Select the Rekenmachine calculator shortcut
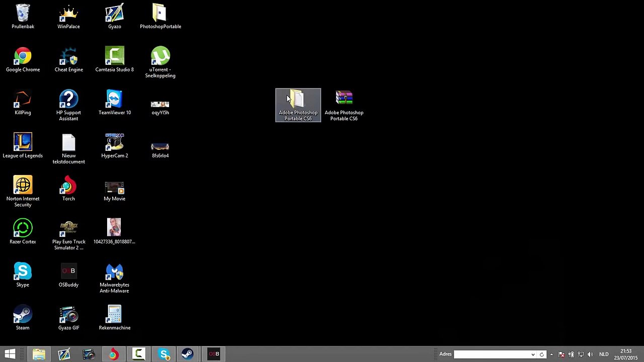Image resolution: width=644 pixels, height=362 pixels. pyautogui.click(x=114, y=318)
